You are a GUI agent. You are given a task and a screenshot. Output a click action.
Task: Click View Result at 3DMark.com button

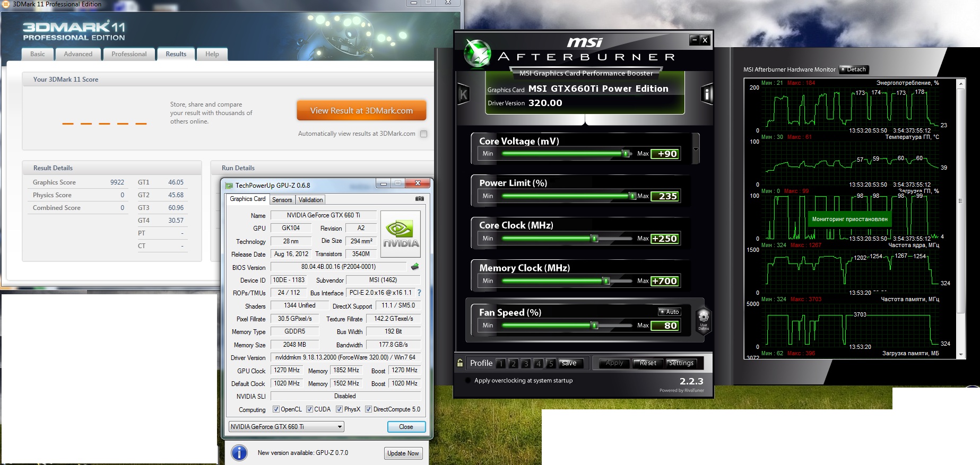(361, 111)
